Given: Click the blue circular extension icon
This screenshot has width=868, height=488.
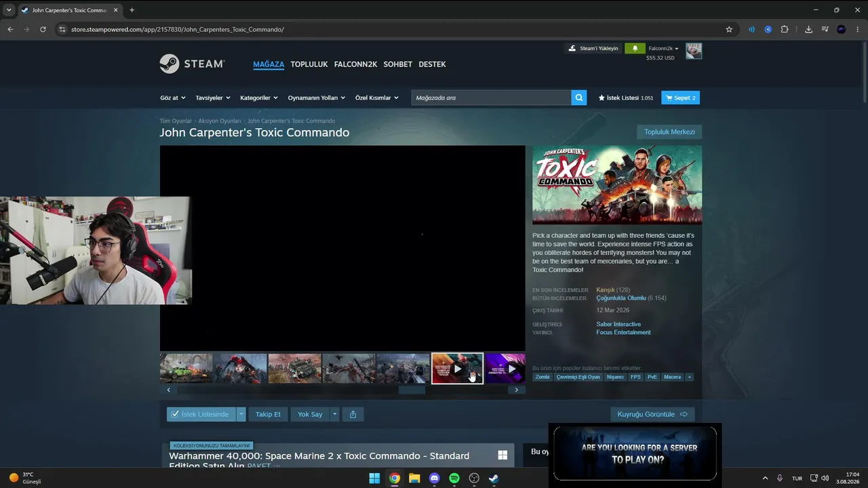Looking at the screenshot, I should tap(768, 29).
